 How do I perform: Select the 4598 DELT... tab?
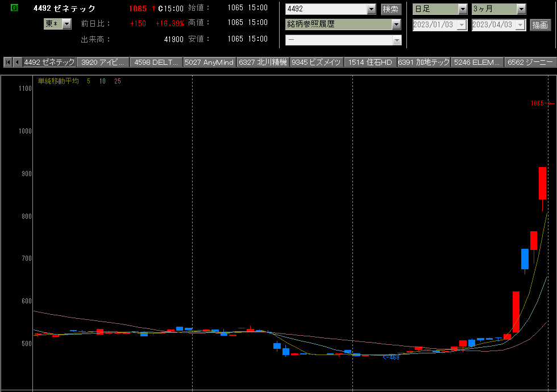point(156,62)
